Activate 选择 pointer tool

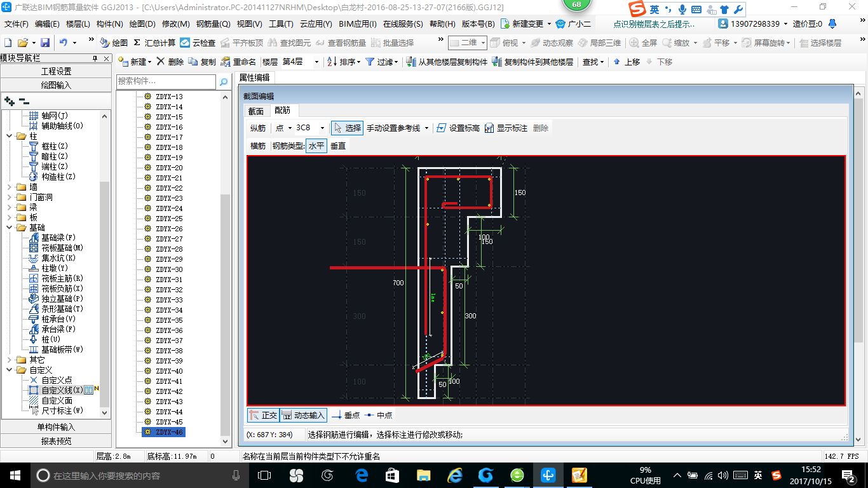click(x=347, y=128)
